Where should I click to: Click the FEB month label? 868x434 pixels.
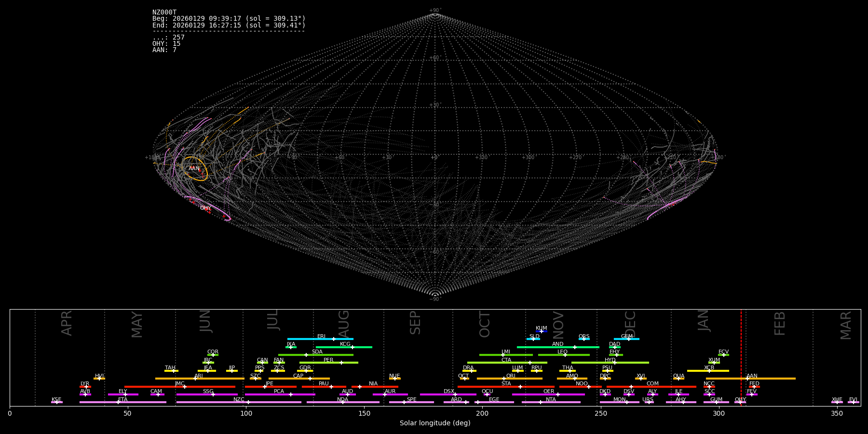coord(780,323)
